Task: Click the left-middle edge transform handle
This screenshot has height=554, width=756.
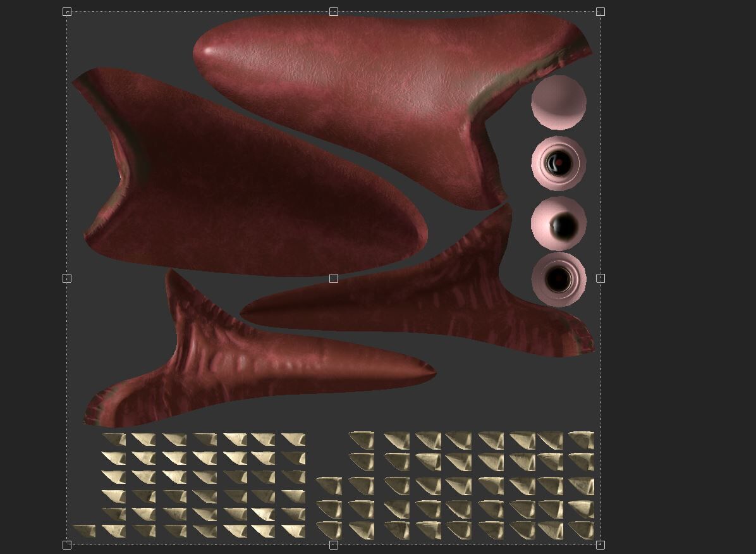Action: [x=67, y=278]
